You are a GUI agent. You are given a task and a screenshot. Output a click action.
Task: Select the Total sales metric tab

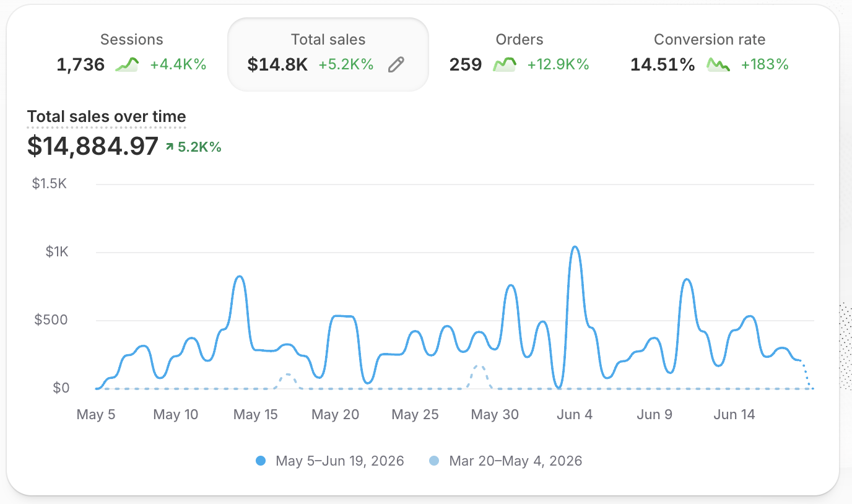tap(328, 54)
